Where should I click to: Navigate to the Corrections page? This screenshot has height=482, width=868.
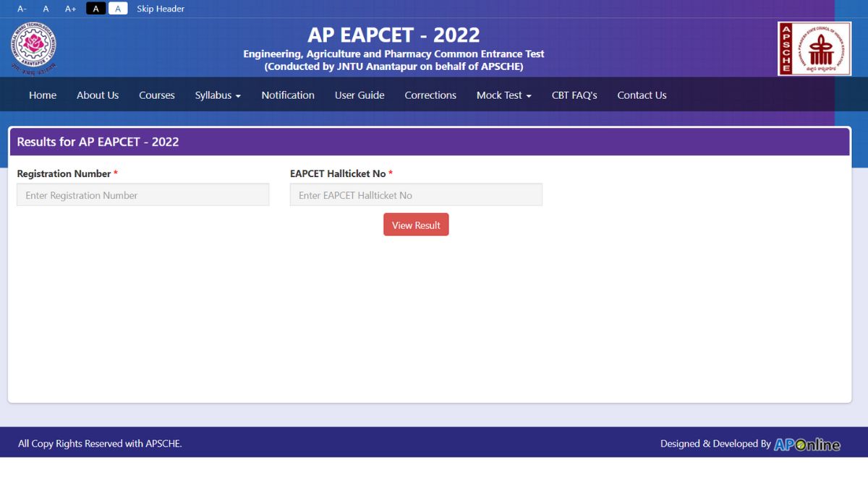click(x=430, y=95)
